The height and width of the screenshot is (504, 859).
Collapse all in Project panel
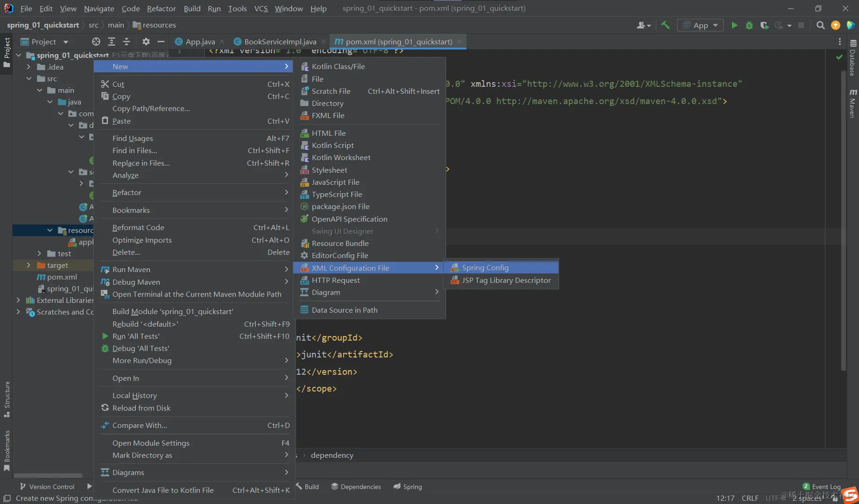pos(127,42)
